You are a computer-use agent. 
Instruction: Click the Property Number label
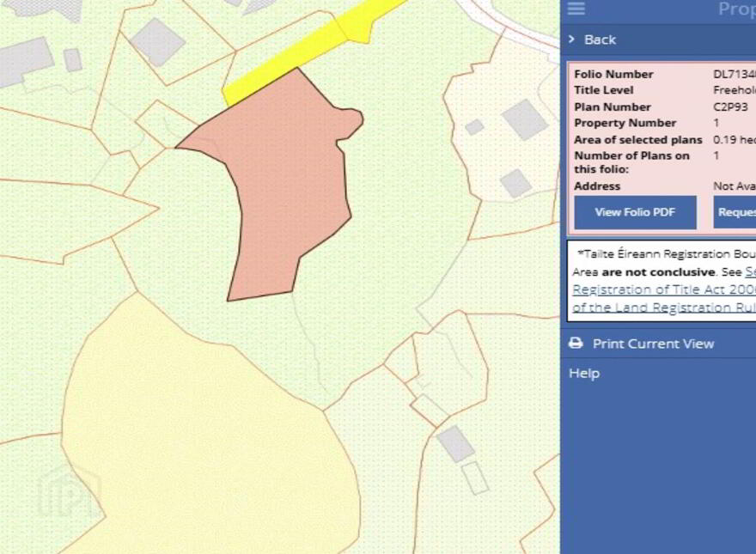pos(625,123)
